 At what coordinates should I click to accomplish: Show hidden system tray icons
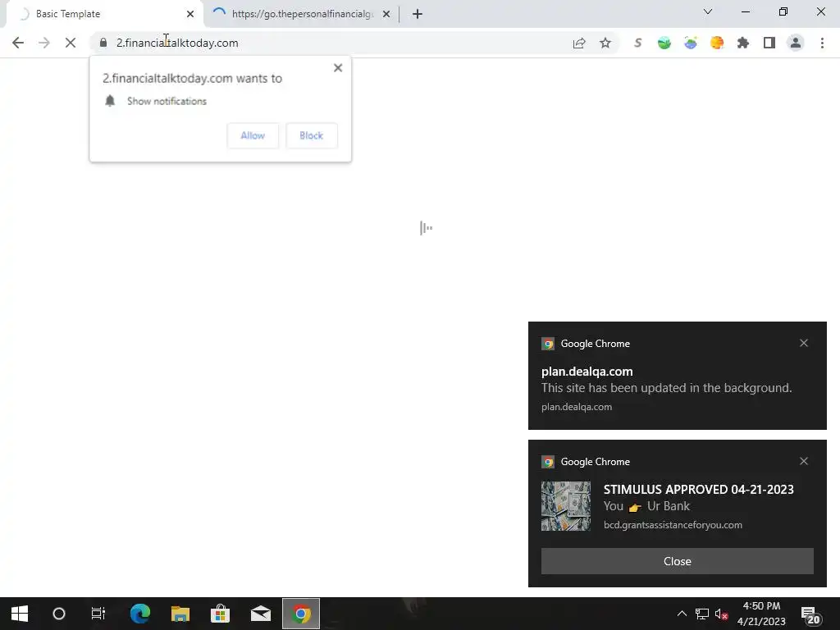pyautogui.click(x=682, y=614)
